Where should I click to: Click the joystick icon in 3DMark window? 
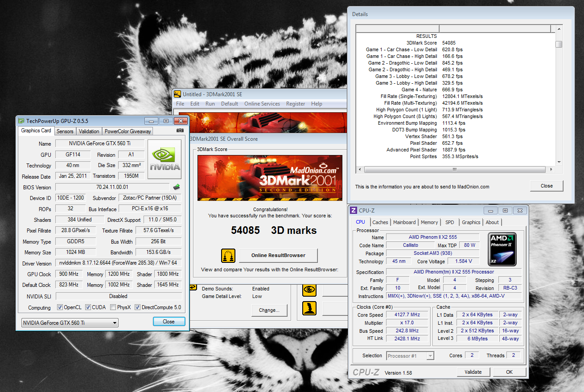(309, 308)
